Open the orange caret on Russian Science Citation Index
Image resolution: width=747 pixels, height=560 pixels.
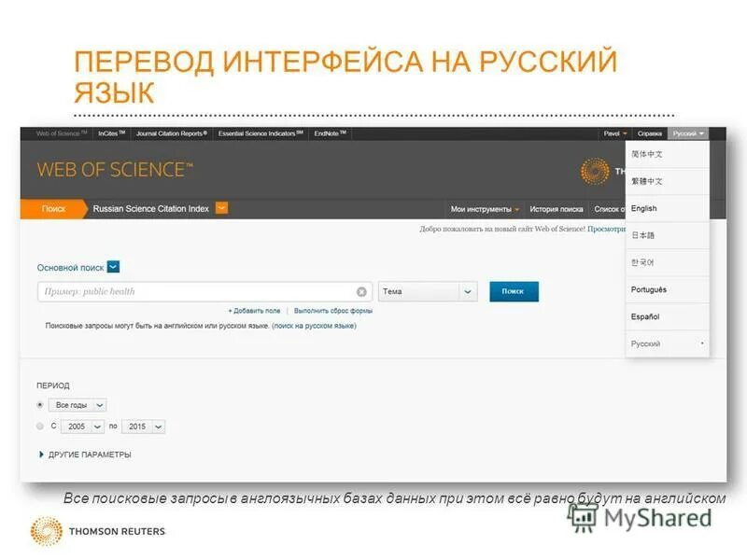click(221, 209)
